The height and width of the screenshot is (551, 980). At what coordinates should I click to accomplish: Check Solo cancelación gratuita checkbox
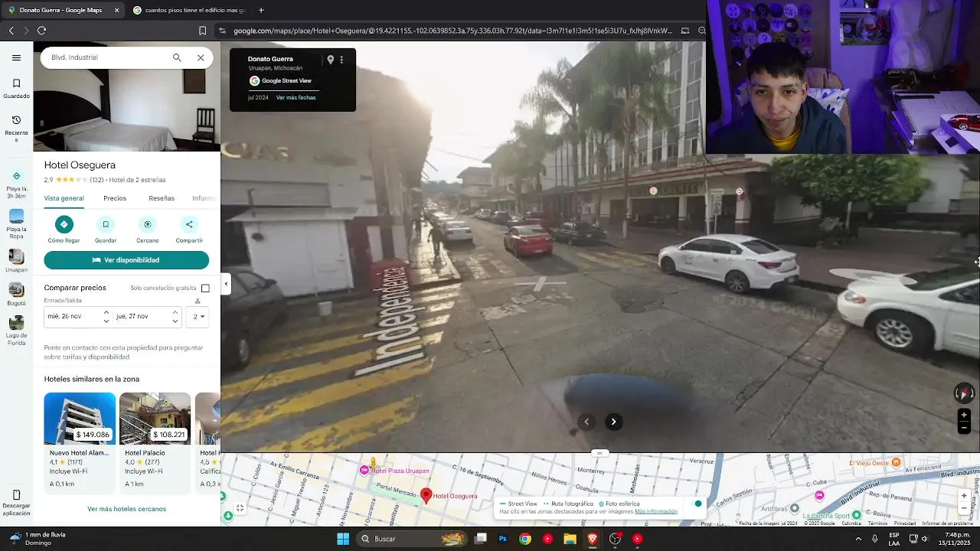(x=205, y=289)
